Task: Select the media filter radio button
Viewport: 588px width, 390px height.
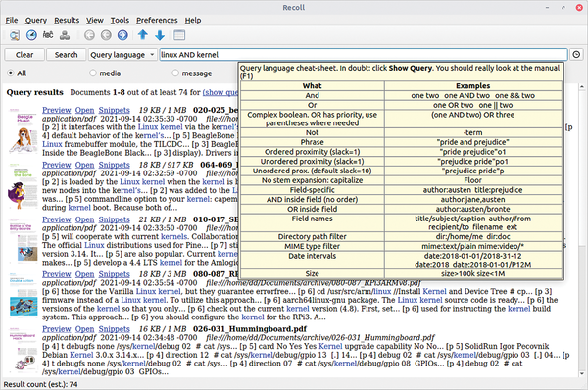Action: pyautogui.click(x=93, y=73)
